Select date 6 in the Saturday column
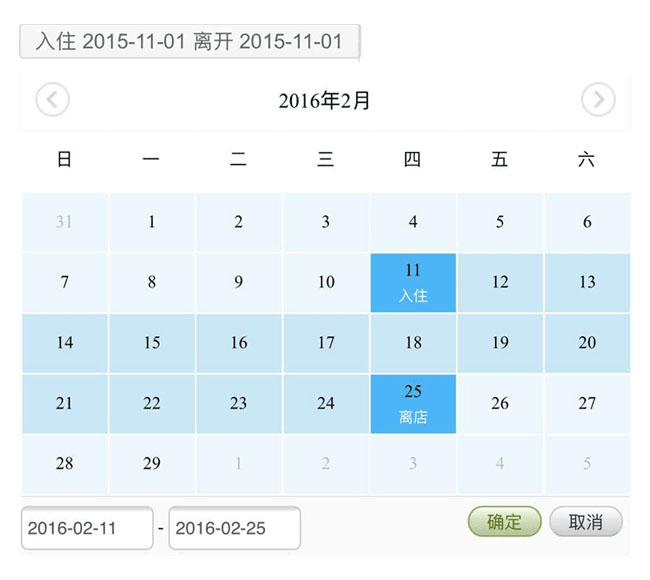This screenshot has width=650, height=580. pos(587,222)
